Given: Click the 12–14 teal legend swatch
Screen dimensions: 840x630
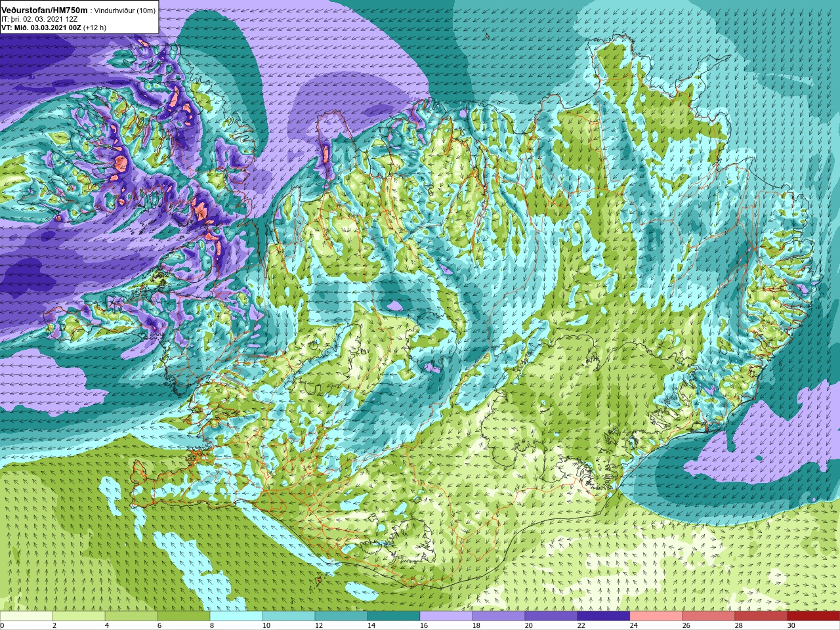Looking at the screenshot, I should (341, 616).
